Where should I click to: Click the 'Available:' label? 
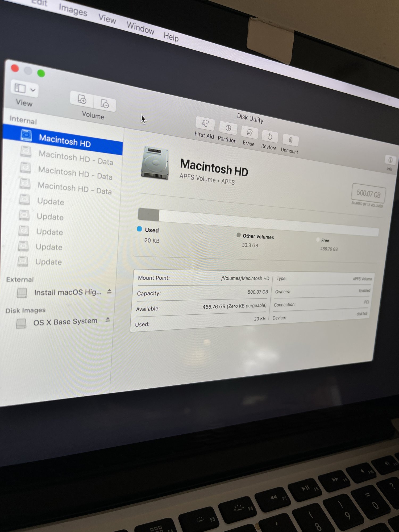pos(148,309)
